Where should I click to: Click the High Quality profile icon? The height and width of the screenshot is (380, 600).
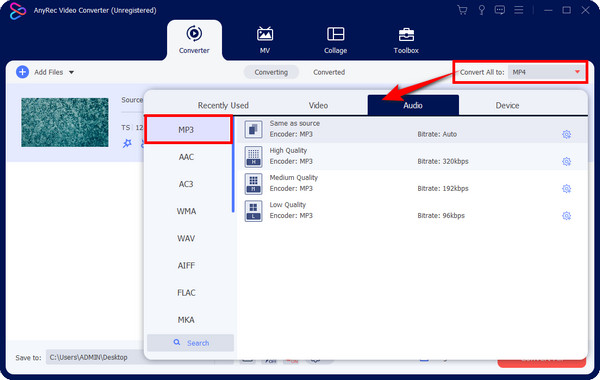[253, 157]
